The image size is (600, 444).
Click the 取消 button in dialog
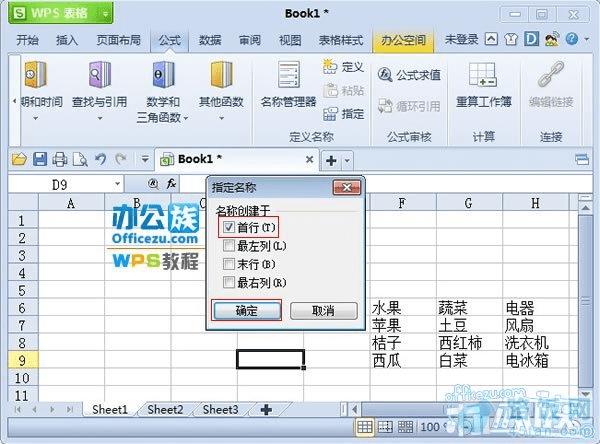pyautogui.click(x=324, y=310)
